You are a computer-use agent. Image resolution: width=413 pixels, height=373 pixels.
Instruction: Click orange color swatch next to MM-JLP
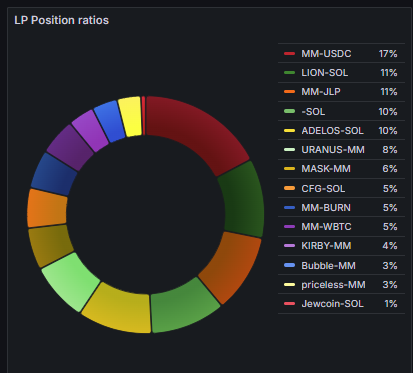click(289, 92)
